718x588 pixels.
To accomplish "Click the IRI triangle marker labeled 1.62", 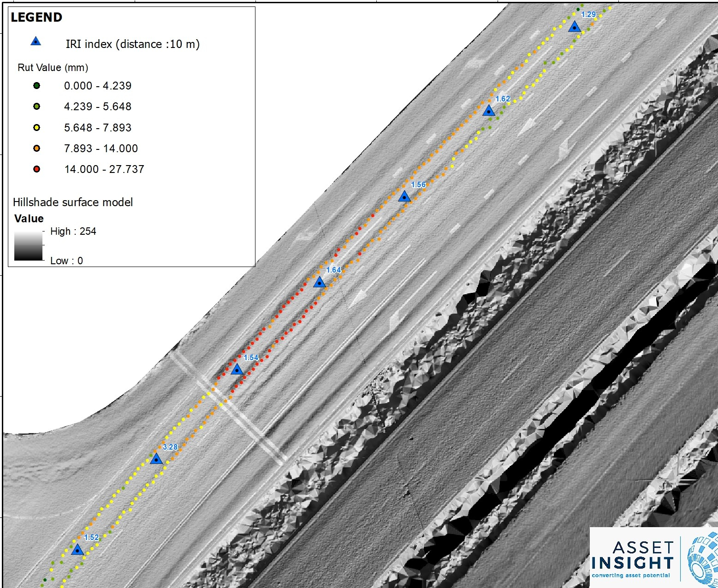I will point(489,111).
